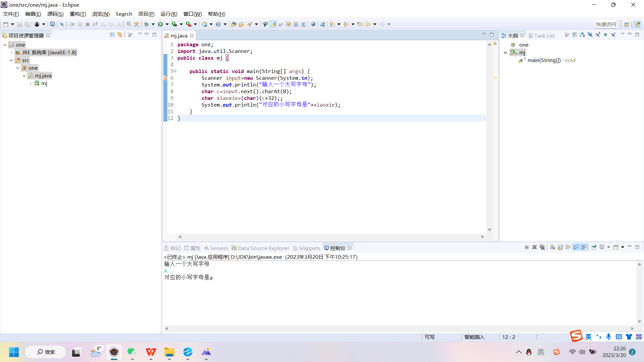
Task: Click Link with Editor icon
Action: (x=120, y=35)
